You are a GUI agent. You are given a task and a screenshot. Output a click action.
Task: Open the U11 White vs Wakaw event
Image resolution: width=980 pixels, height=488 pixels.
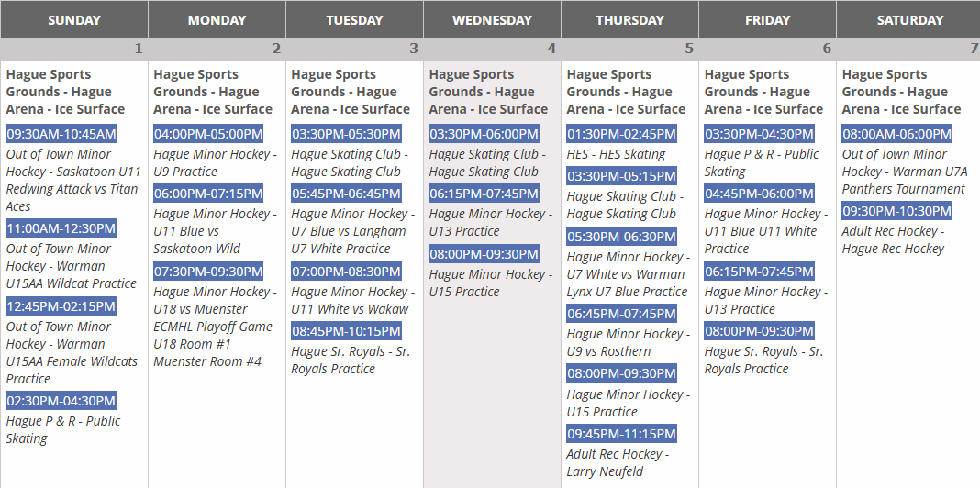[x=350, y=300]
